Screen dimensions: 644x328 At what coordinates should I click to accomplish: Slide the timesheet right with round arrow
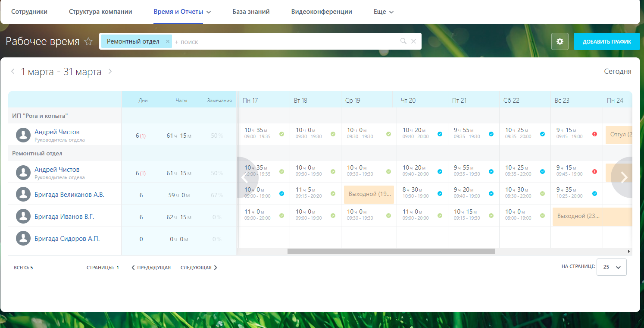pyautogui.click(x=622, y=177)
